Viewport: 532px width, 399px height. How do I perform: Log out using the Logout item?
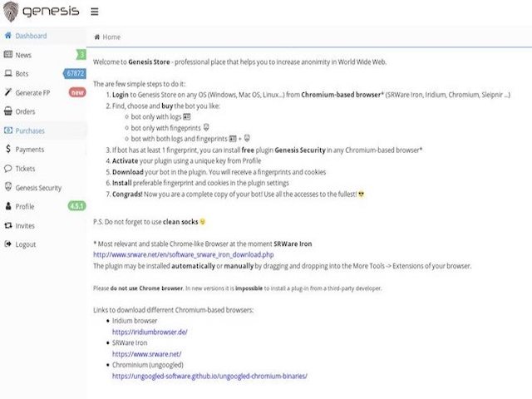coord(26,244)
